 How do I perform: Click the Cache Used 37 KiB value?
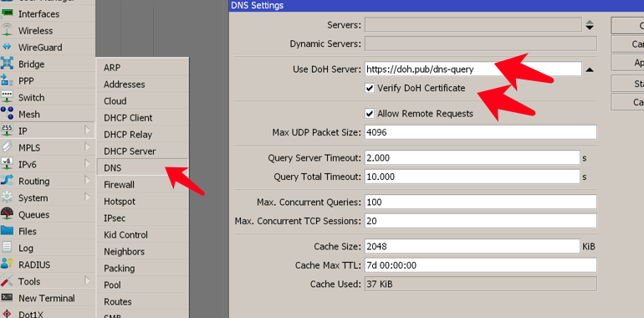[x=481, y=284]
